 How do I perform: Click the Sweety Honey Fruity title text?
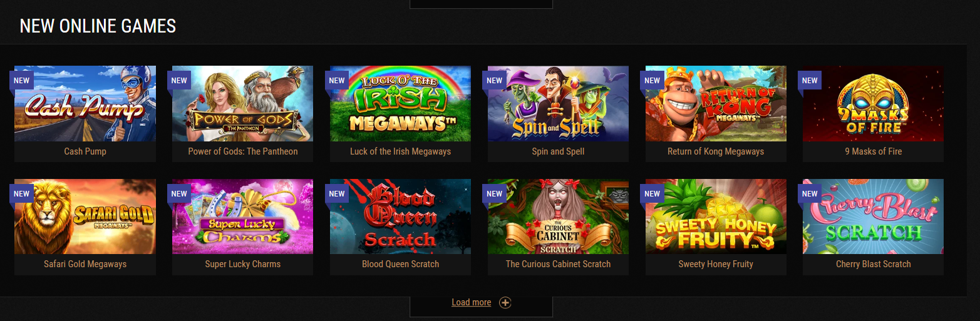(x=716, y=264)
